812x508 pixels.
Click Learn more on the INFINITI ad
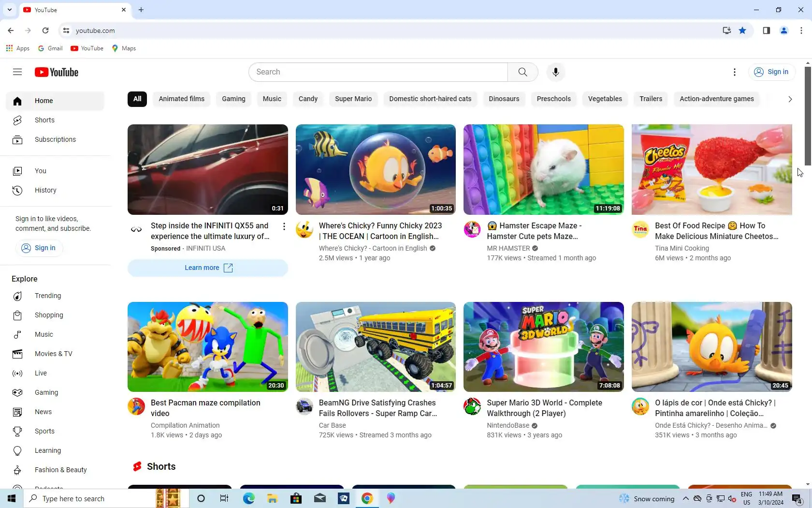[x=208, y=268]
